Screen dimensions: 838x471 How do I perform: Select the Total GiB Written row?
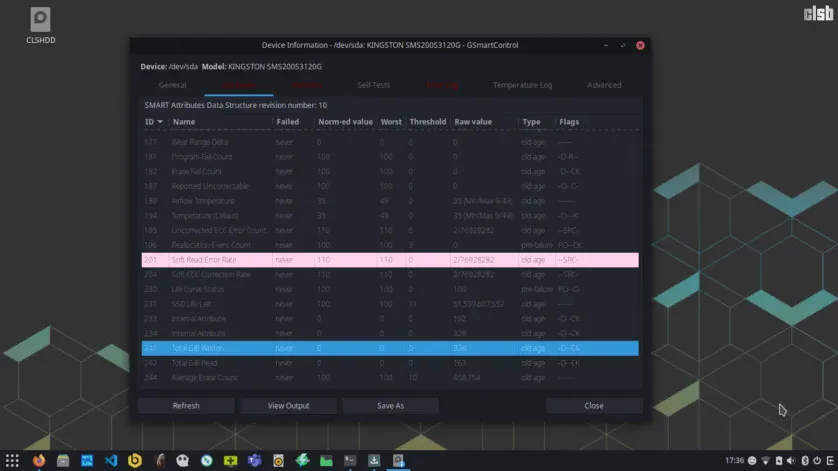point(390,348)
